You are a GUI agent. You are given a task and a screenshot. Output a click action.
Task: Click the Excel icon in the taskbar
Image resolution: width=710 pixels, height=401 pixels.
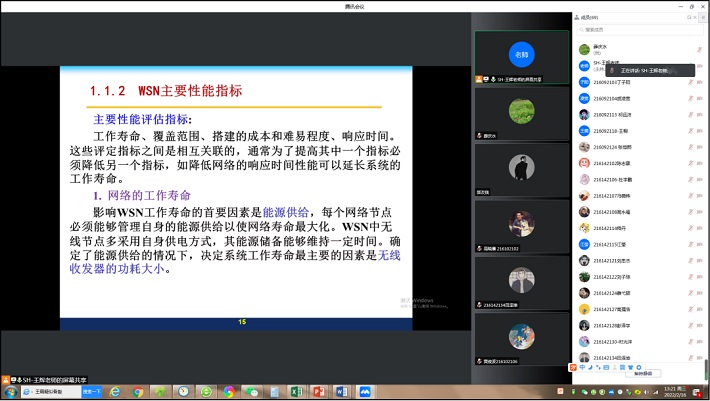(296, 391)
